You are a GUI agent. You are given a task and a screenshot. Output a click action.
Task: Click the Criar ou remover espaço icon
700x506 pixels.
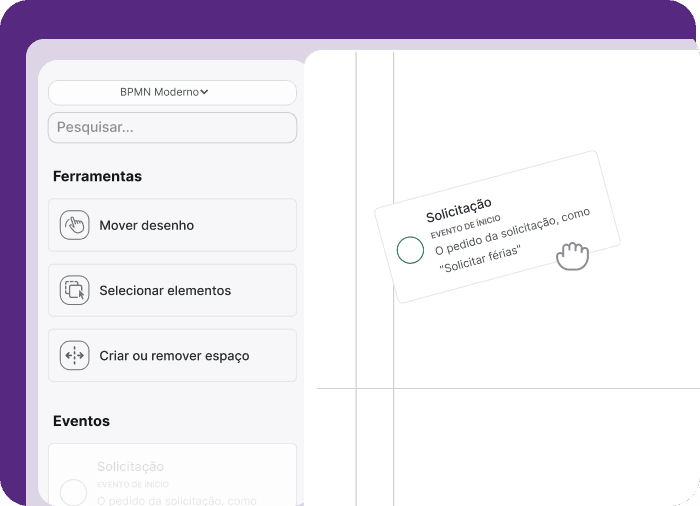(75, 355)
